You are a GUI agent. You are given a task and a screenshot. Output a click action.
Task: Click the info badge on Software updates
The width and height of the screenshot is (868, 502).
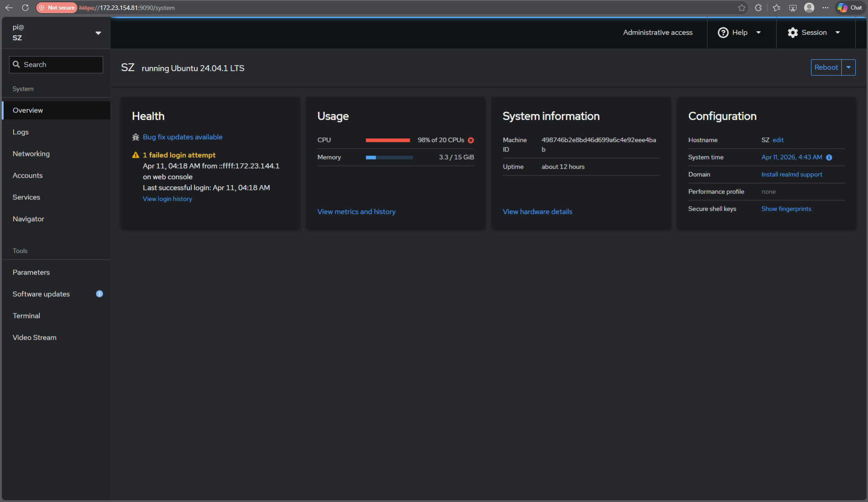pos(99,294)
